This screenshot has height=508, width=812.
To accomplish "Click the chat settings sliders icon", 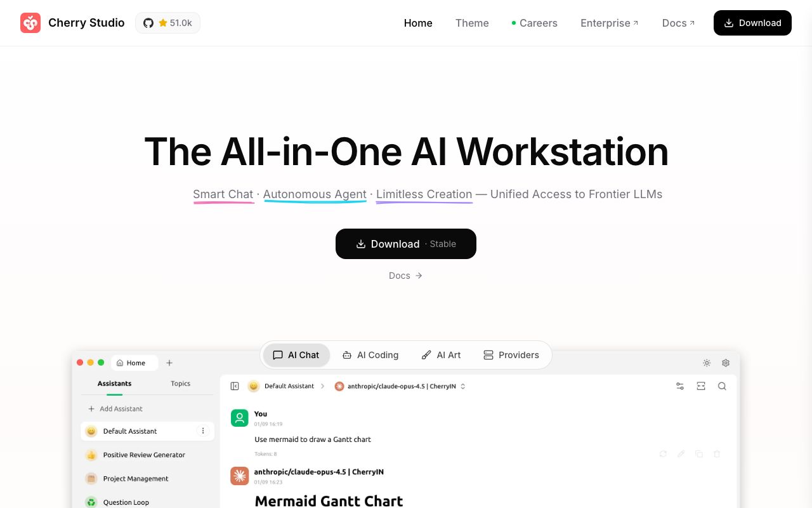I will pos(680,386).
